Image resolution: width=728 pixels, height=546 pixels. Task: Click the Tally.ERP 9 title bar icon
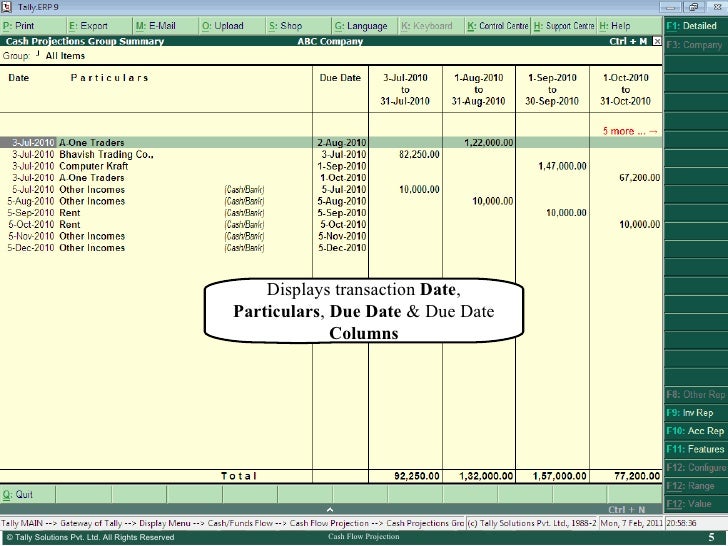click(x=6, y=7)
